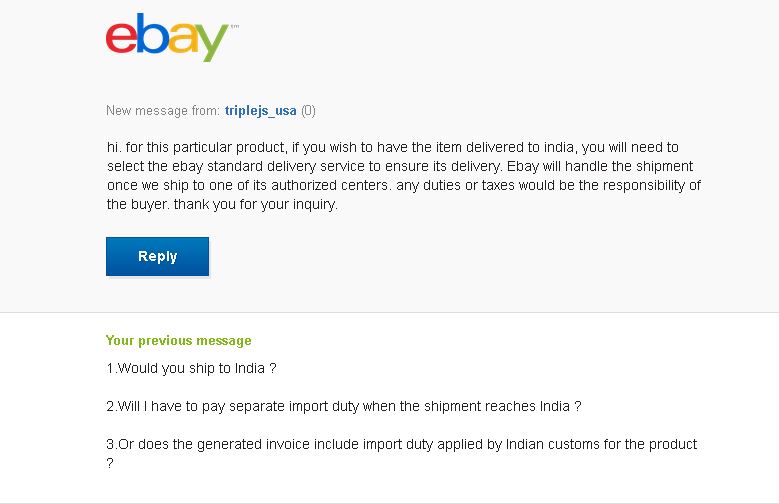Image resolution: width=779 pixels, height=504 pixels.
Task: Reply to the seller's message
Action: point(157,256)
